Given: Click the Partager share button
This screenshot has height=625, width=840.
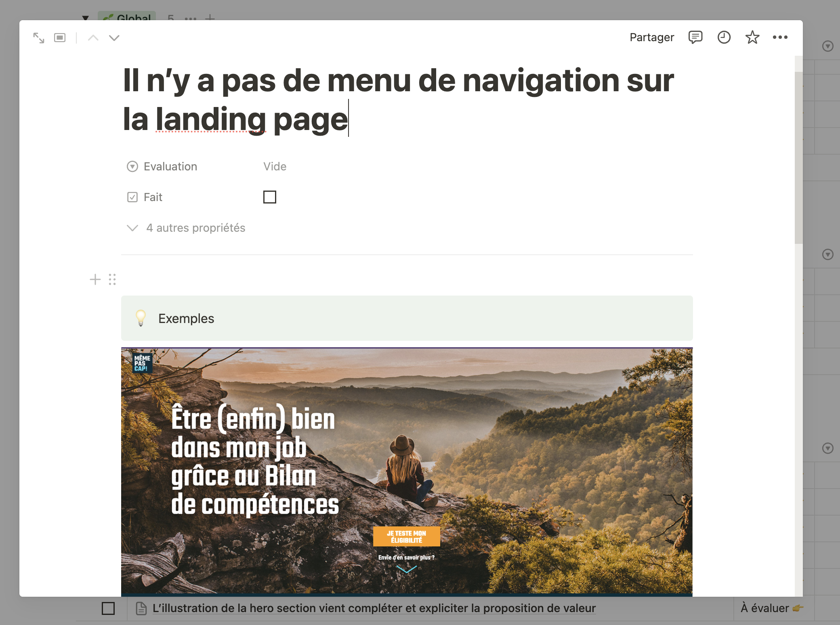Looking at the screenshot, I should coord(652,37).
